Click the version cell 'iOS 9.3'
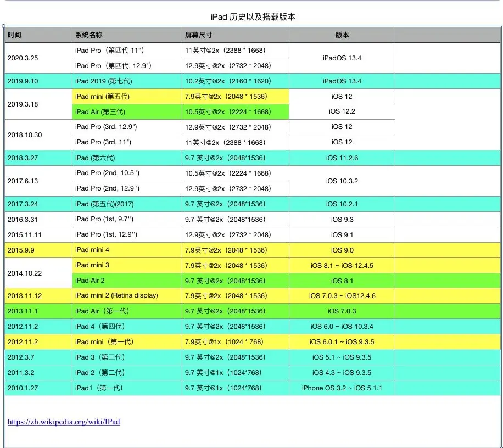 pos(342,220)
